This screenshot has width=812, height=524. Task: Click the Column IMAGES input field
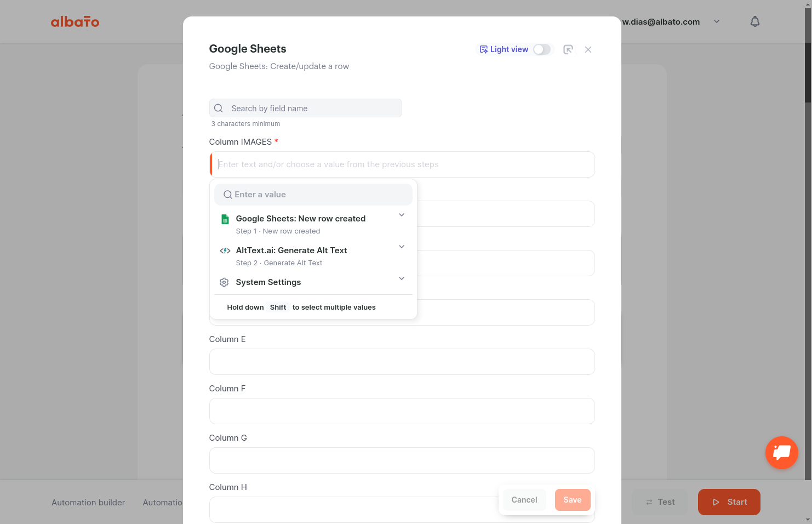click(402, 164)
